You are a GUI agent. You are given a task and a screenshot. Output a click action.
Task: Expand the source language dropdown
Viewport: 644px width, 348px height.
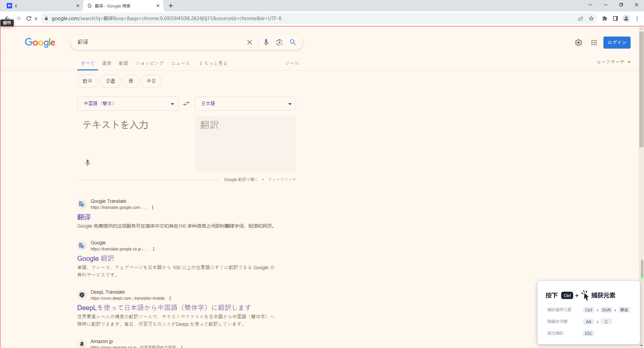[x=128, y=104]
